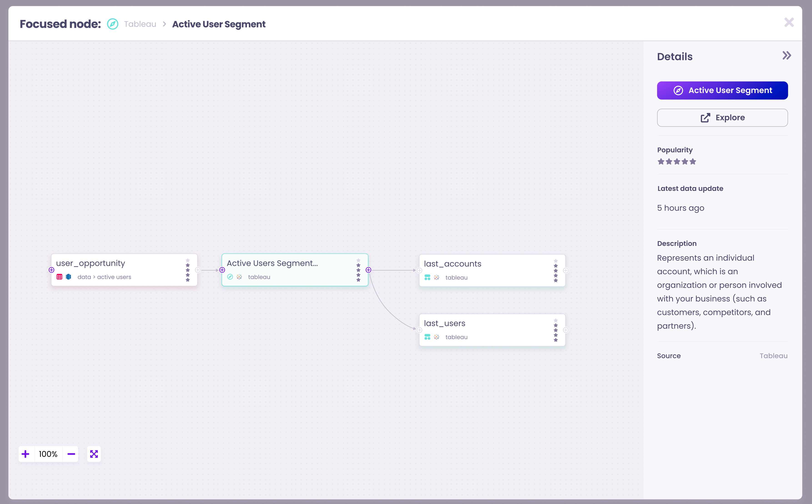Click the Explore button
Screen dimensions: 812x504
(722, 118)
